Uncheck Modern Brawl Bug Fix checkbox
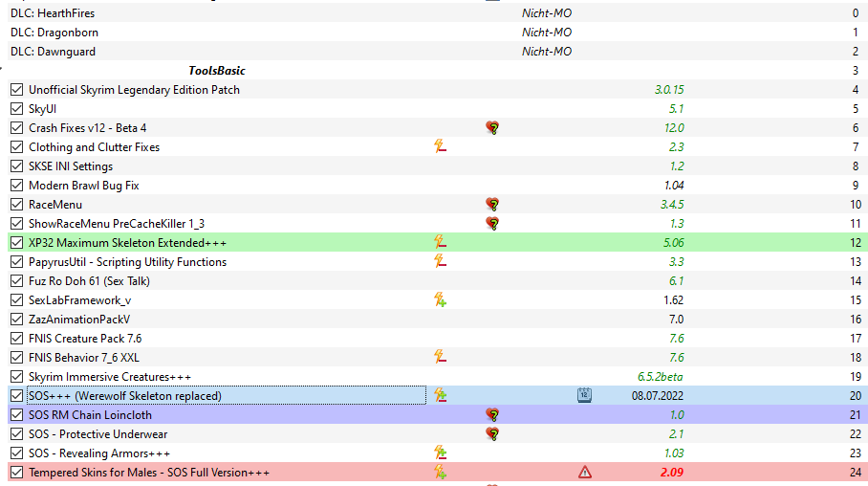The width and height of the screenshot is (868, 486). [x=16, y=185]
